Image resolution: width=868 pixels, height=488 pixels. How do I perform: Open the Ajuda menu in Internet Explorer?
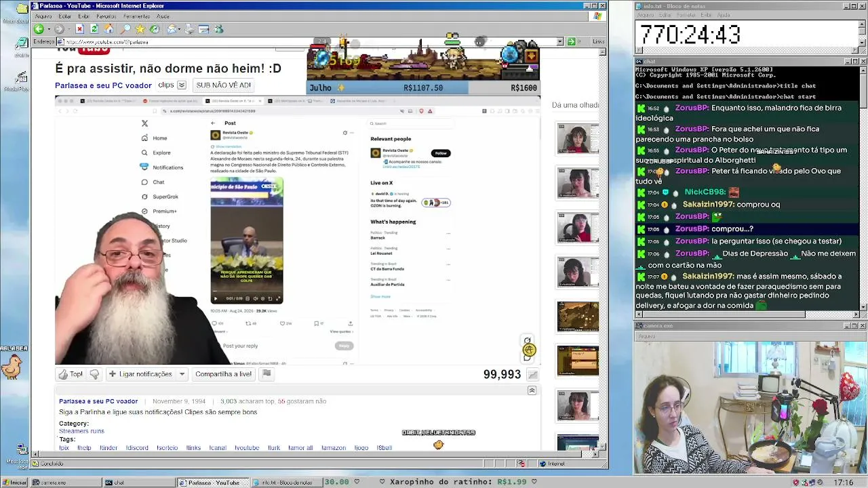[163, 16]
